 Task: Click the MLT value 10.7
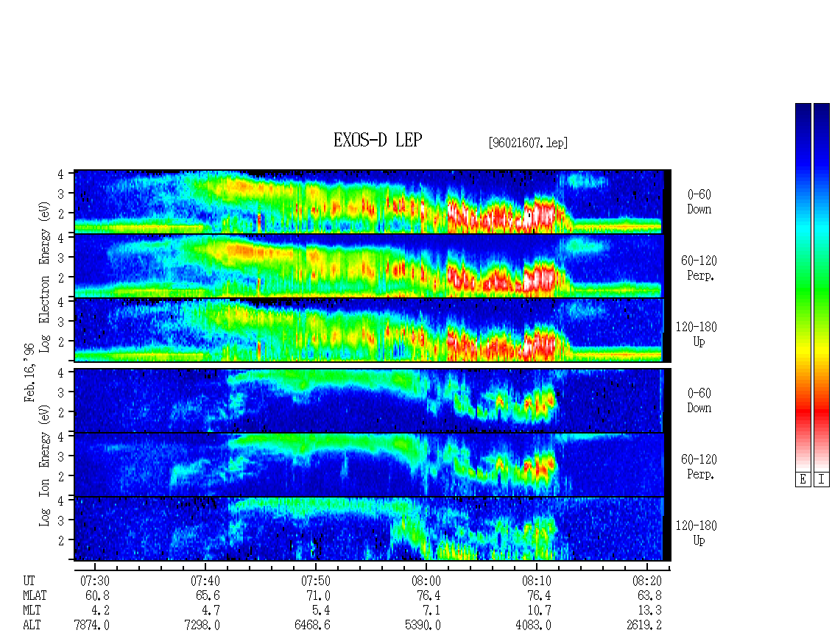540,611
